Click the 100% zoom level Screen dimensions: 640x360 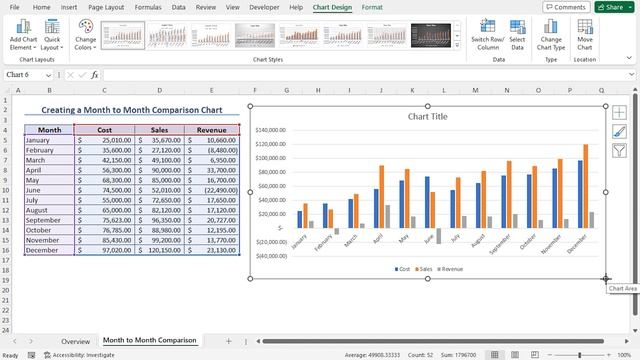tap(624, 355)
